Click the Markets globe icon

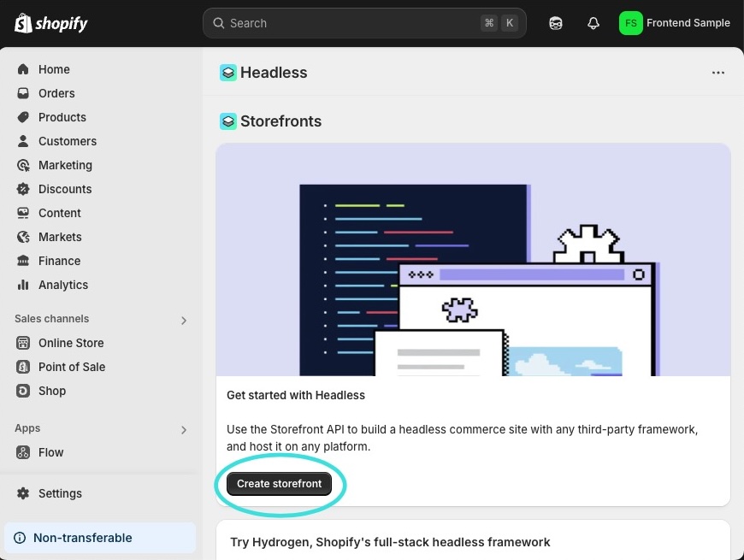23,237
